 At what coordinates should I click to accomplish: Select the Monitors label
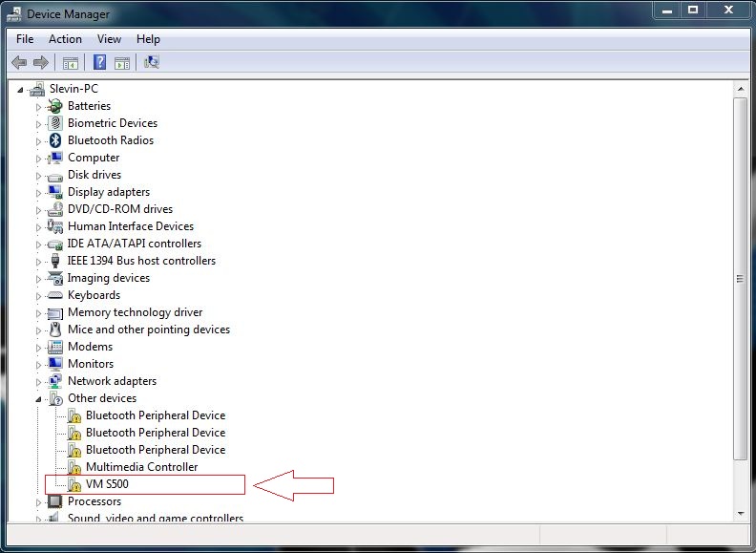pos(91,364)
